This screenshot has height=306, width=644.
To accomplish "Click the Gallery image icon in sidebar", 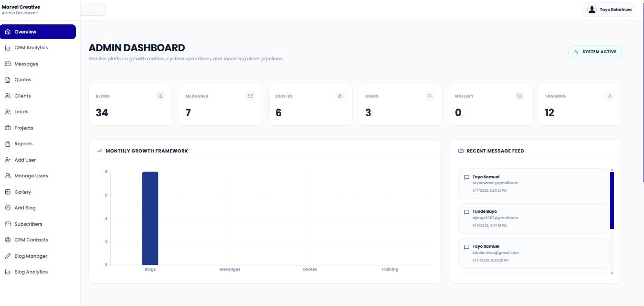I will (x=8, y=192).
